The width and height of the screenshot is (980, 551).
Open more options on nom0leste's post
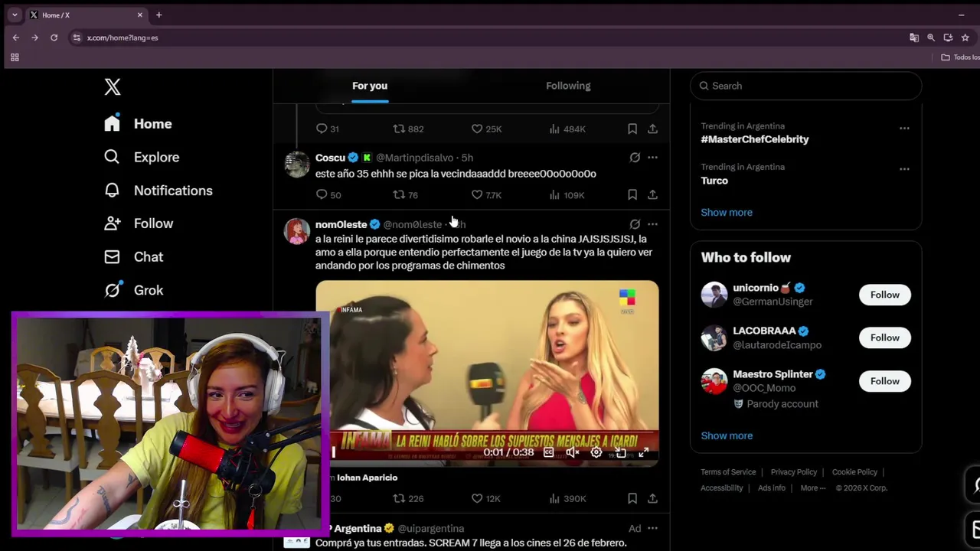point(652,224)
